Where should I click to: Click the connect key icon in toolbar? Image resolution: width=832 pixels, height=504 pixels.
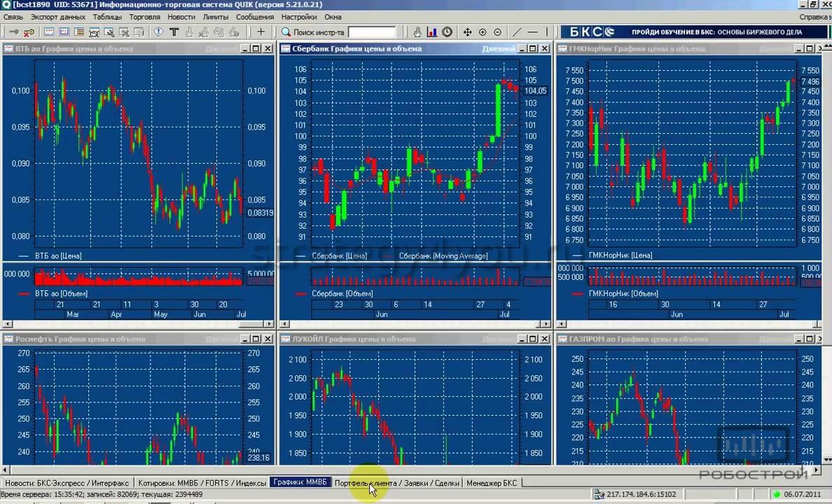coord(13,32)
